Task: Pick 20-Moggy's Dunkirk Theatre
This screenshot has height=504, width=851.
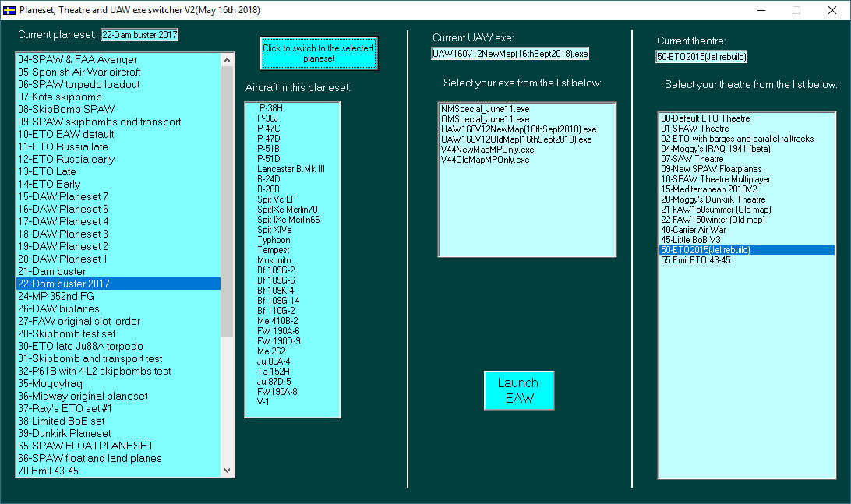Action: point(747,199)
